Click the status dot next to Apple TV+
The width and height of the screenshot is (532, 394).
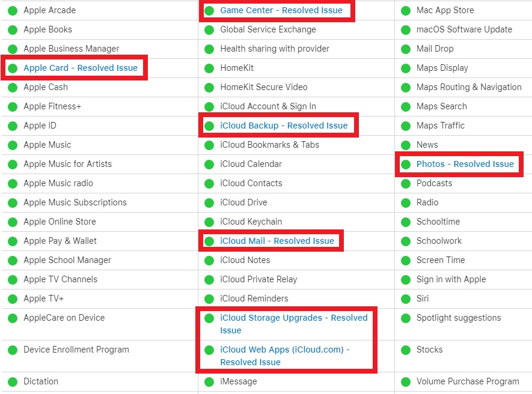click(x=13, y=299)
